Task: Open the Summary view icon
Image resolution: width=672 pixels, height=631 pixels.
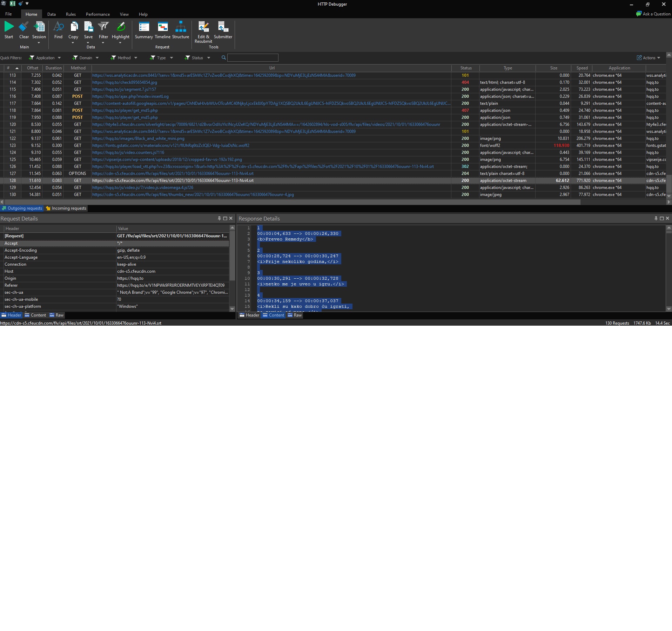Action: [144, 27]
